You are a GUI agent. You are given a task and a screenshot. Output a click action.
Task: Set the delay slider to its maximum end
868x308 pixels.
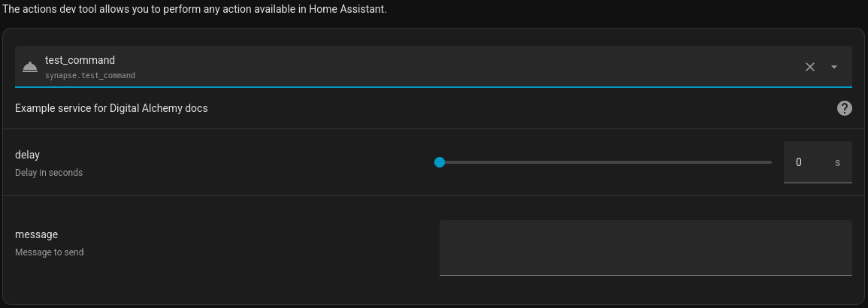click(771, 162)
